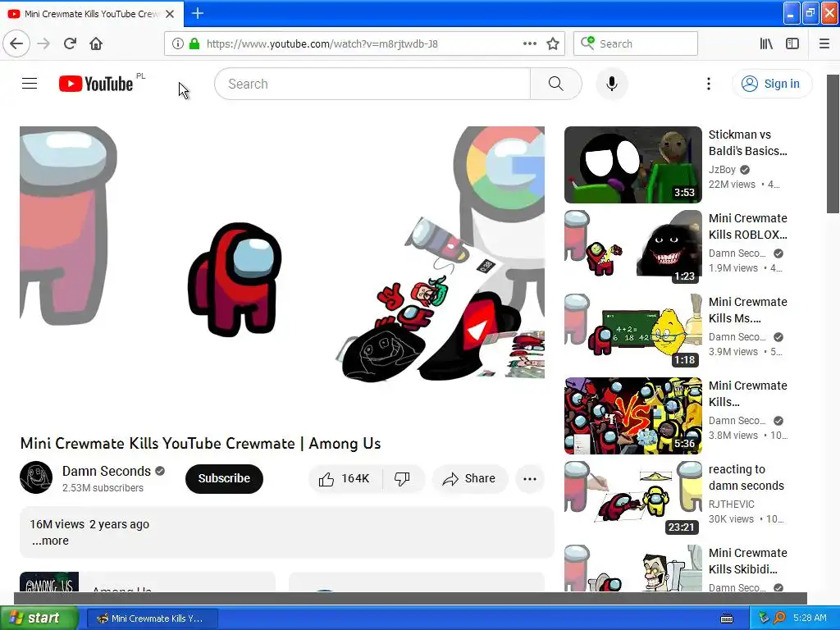Click the browser forward arrow
The width and height of the screenshot is (840, 630).
coord(43,43)
